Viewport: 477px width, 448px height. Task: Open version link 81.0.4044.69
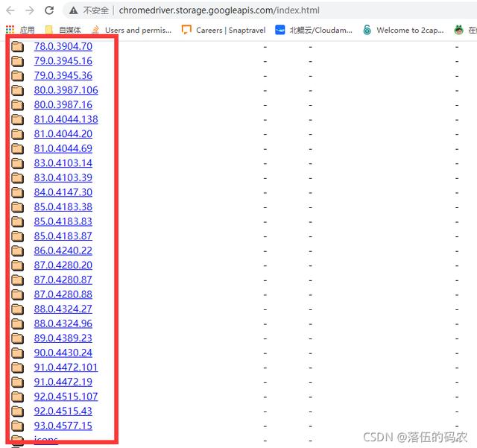click(x=63, y=148)
